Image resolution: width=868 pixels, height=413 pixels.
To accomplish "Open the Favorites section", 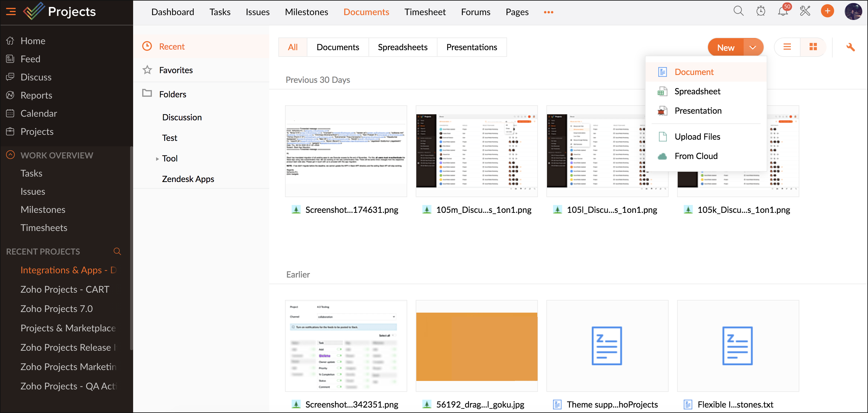I will pyautogui.click(x=175, y=70).
